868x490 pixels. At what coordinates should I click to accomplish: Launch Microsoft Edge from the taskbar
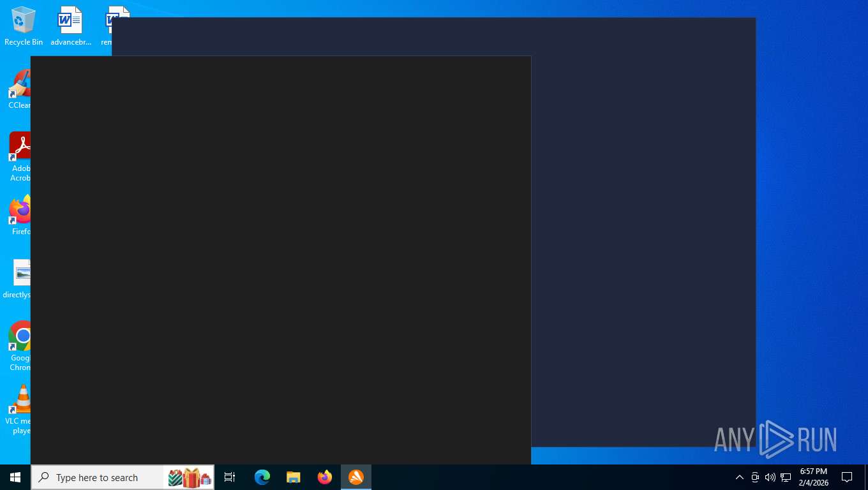click(x=262, y=477)
